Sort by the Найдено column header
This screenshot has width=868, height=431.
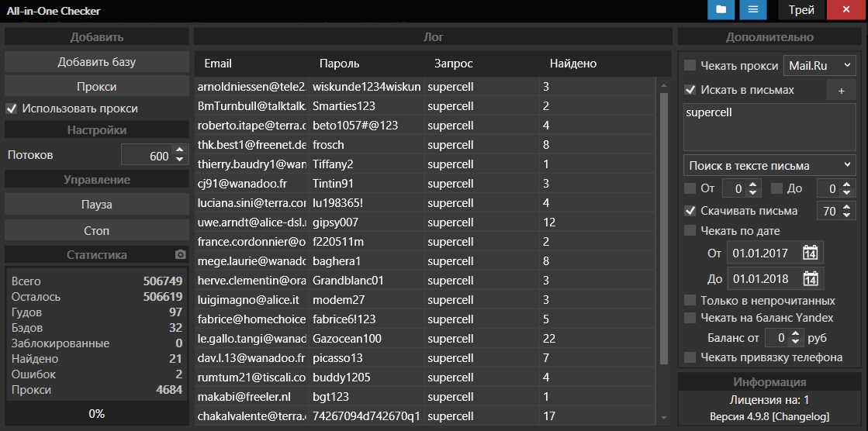[572, 64]
